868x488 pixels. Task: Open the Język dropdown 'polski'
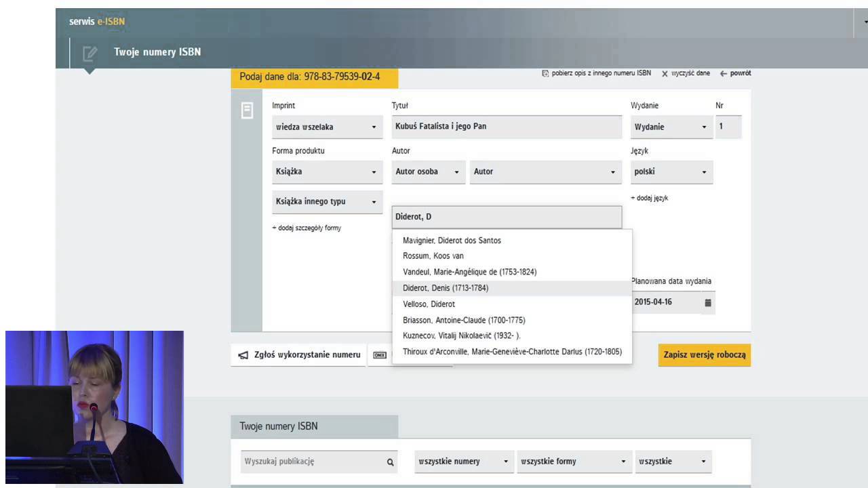click(671, 171)
